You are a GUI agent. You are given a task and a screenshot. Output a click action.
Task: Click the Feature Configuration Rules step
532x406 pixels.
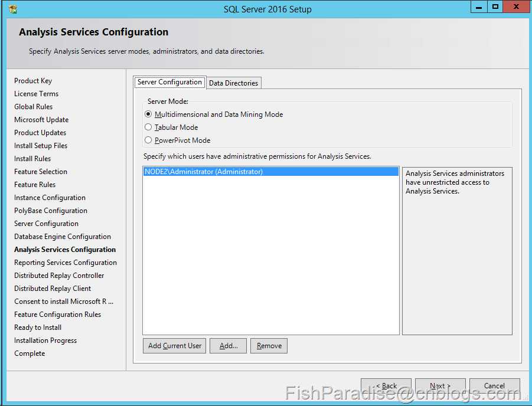tap(57, 315)
